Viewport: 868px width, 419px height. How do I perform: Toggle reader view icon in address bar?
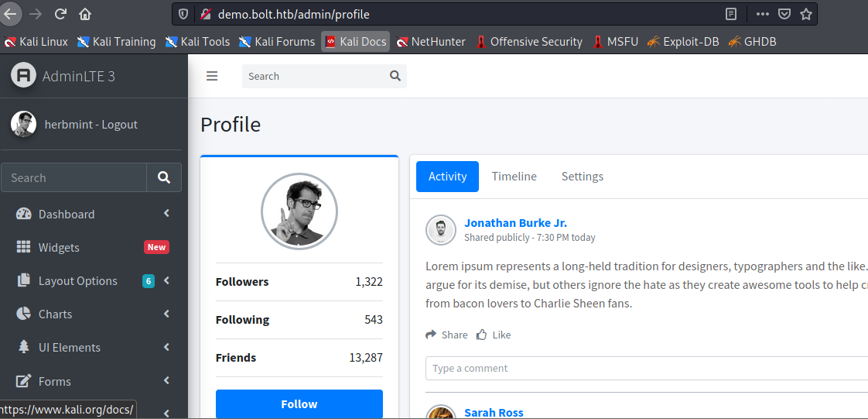click(731, 14)
